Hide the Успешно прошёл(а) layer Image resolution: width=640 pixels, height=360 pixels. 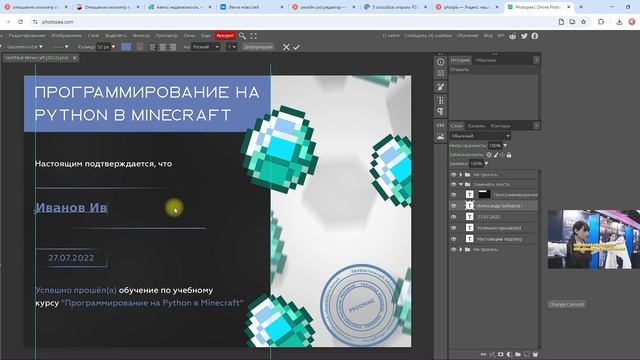click(x=453, y=228)
